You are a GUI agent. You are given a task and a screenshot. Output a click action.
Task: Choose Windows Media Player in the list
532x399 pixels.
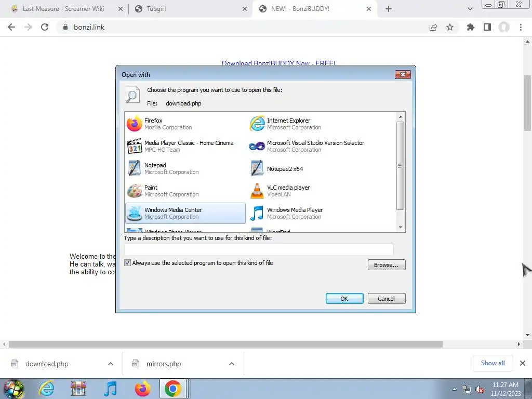pyautogui.click(x=308, y=214)
